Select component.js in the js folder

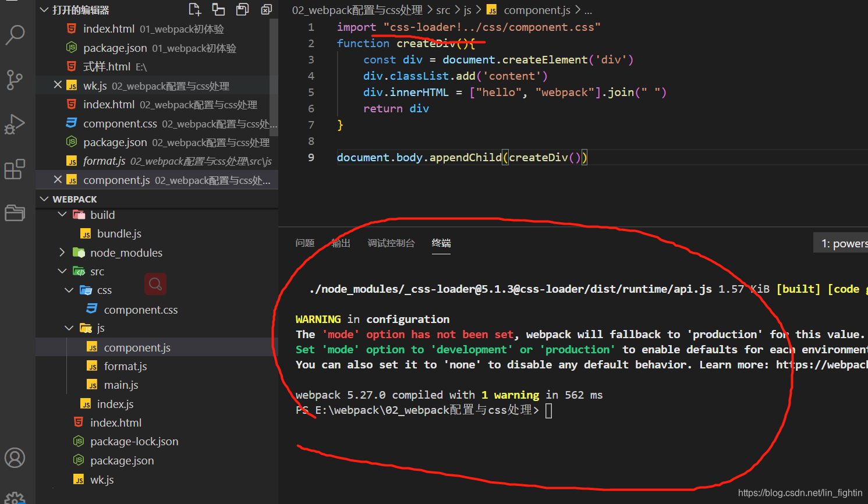pos(137,347)
